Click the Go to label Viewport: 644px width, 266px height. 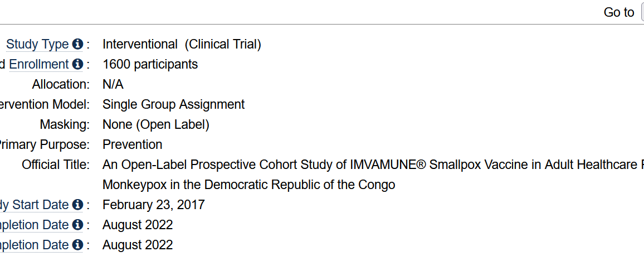click(618, 12)
